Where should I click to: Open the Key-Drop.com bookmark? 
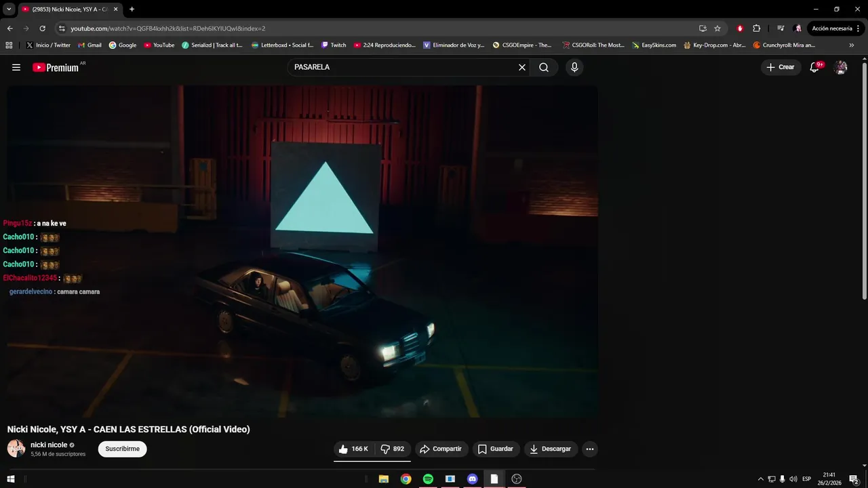click(715, 45)
